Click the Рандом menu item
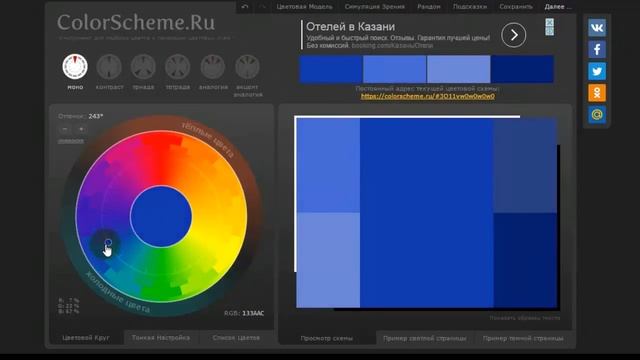Viewport: 640px width, 360px height. tap(429, 7)
